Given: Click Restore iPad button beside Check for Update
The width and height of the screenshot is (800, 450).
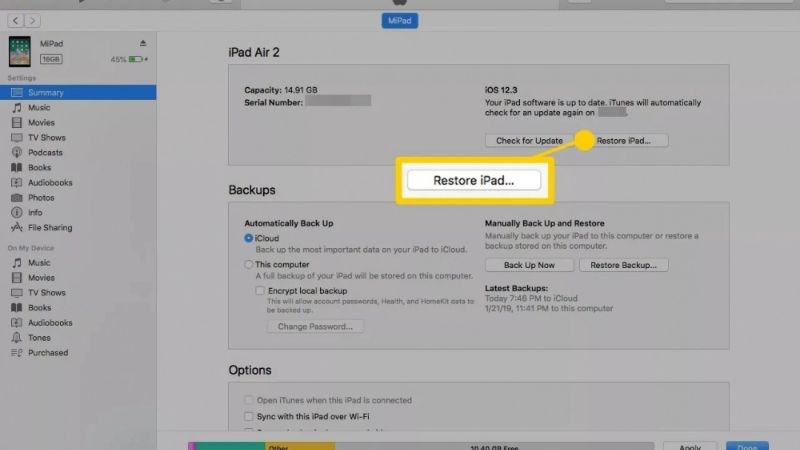Looking at the screenshot, I should click(623, 140).
